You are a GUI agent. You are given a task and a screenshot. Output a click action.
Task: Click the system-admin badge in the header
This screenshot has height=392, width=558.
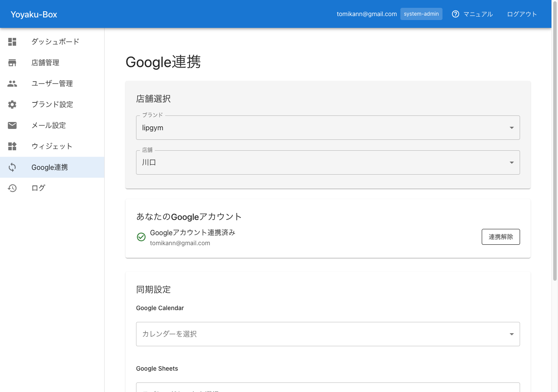(421, 14)
